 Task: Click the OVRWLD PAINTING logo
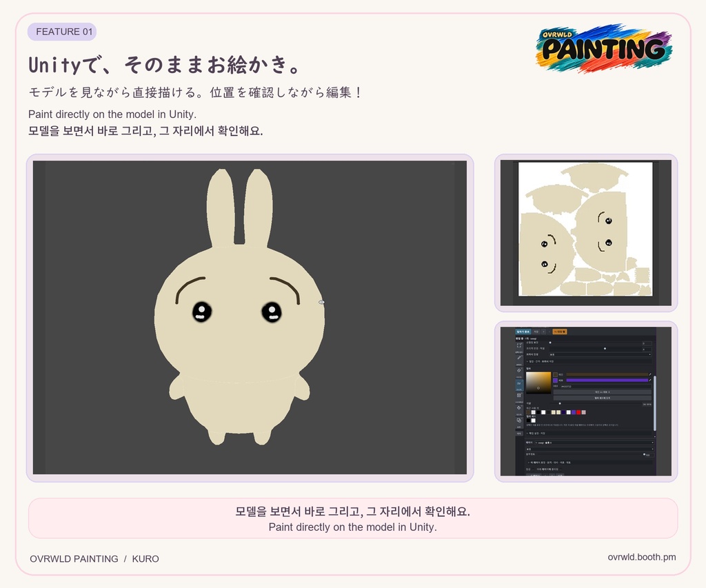pyautogui.click(x=604, y=48)
